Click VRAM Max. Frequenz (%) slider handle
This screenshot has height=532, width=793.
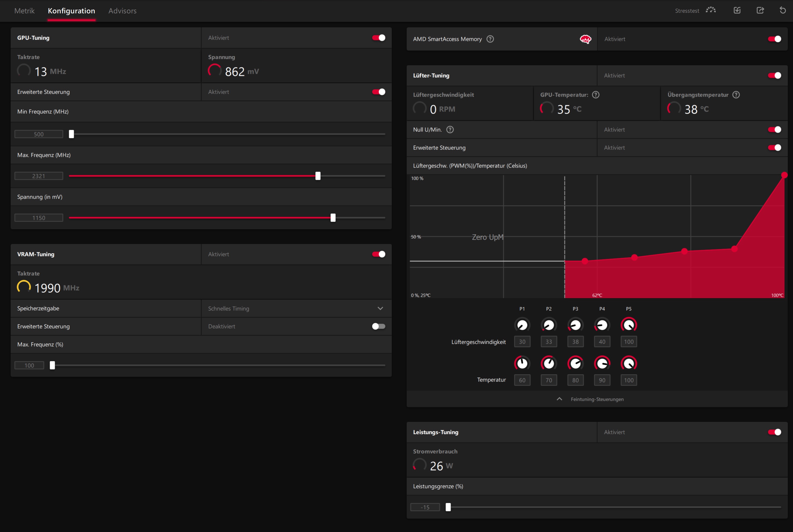(x=52, y=365)
